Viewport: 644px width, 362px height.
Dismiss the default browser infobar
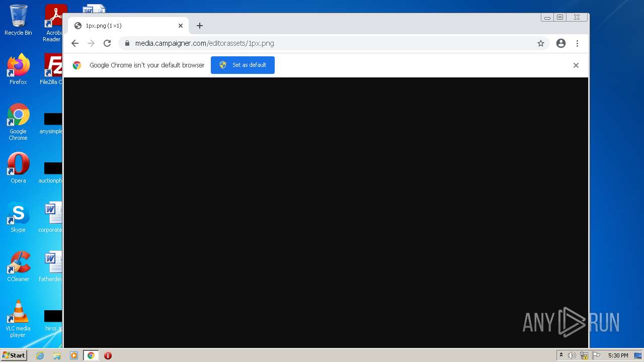576,65
